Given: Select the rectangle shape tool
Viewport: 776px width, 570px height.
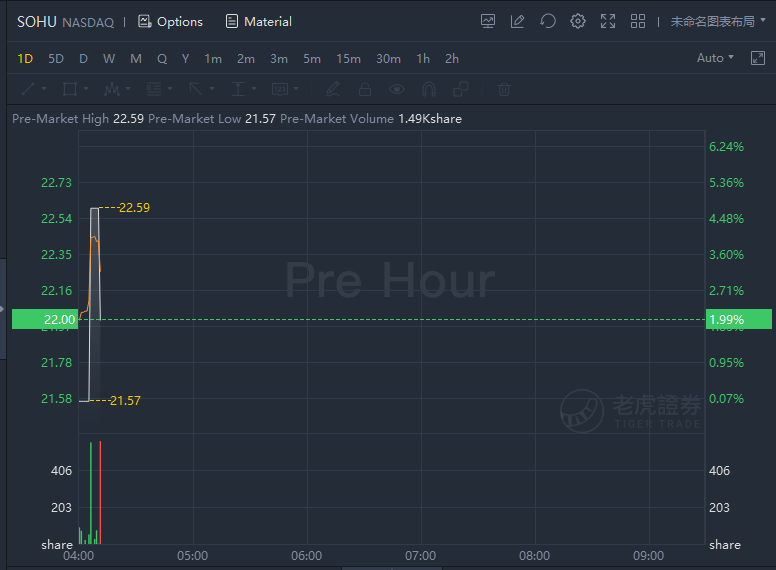Looking at the screenshot, I should point(70,89).
